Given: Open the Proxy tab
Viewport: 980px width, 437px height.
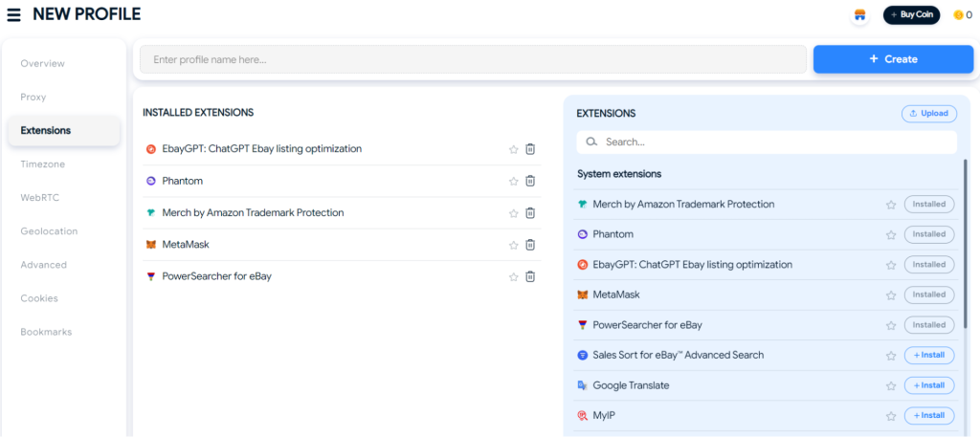Looking at the screenshot, I should pos(33,98).
